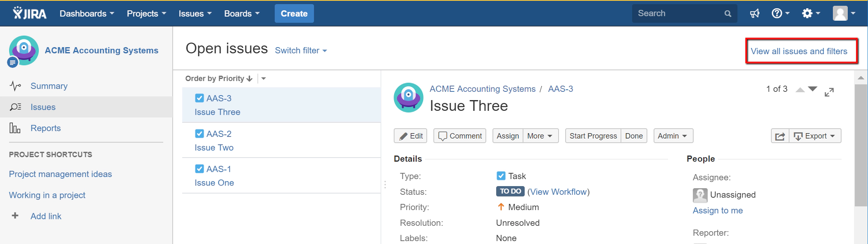Screen dimensions: 868x244
Task: Click the Create button
Action: pos(294,14)
